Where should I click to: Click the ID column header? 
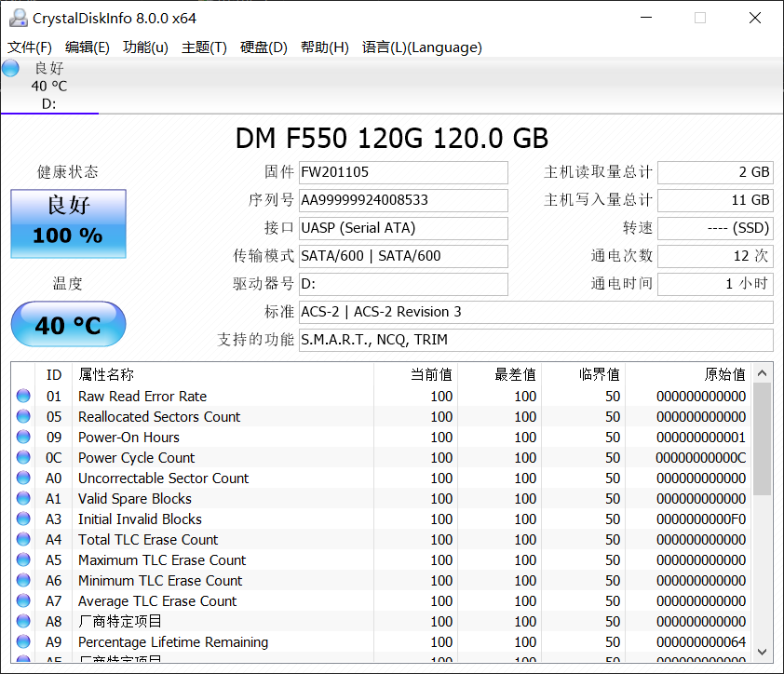coord(53,374)
